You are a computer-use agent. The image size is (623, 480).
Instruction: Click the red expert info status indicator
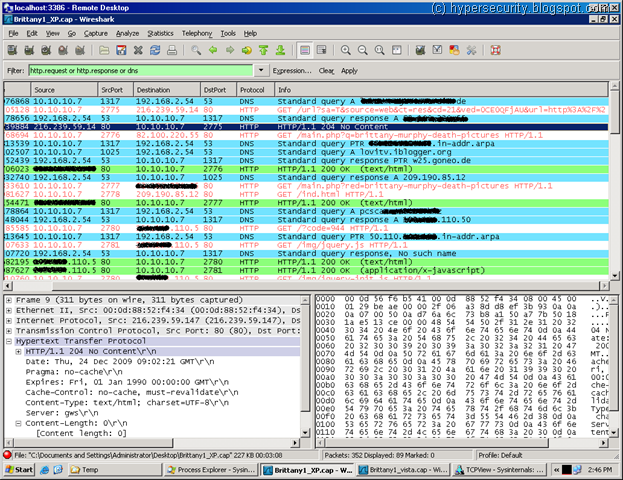coord(7,455)
